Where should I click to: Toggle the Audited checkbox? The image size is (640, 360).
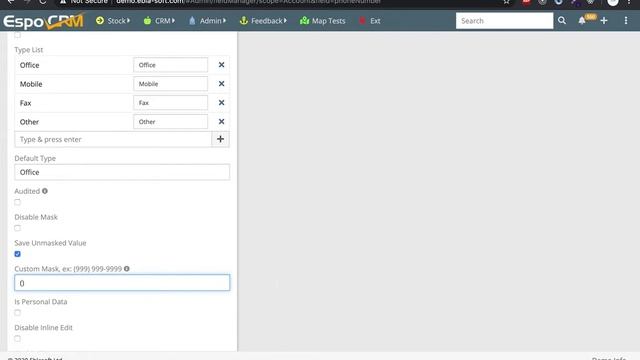point(18,202)
